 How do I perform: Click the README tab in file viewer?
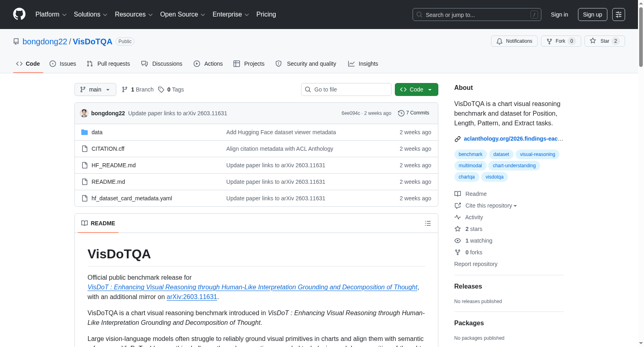98,223
